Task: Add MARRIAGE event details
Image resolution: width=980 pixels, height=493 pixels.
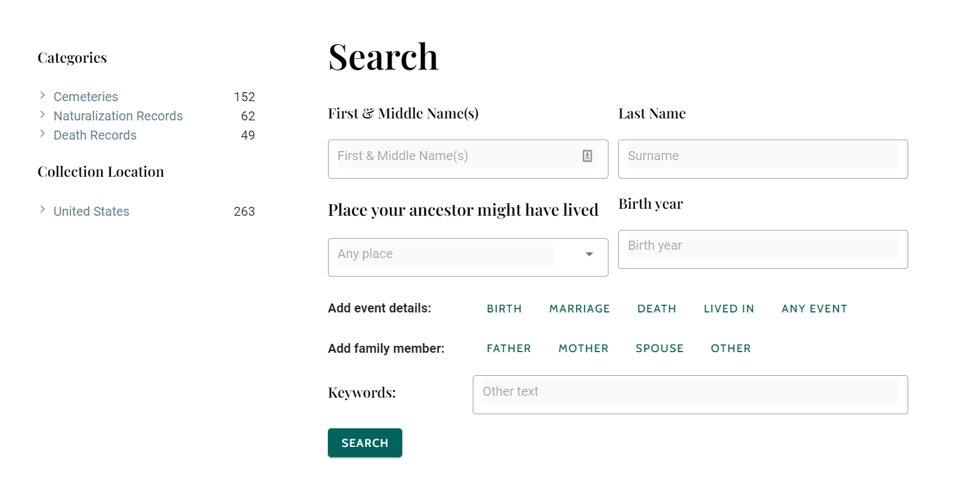Action: coord(580,309)
